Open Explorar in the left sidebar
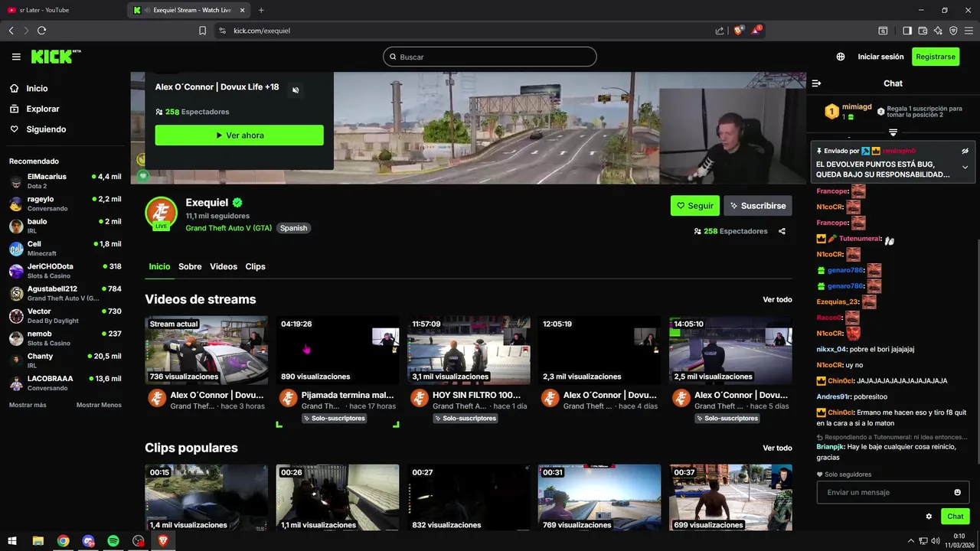The height and width of the screenshot is (551, 980). click(x=42, y=109)
